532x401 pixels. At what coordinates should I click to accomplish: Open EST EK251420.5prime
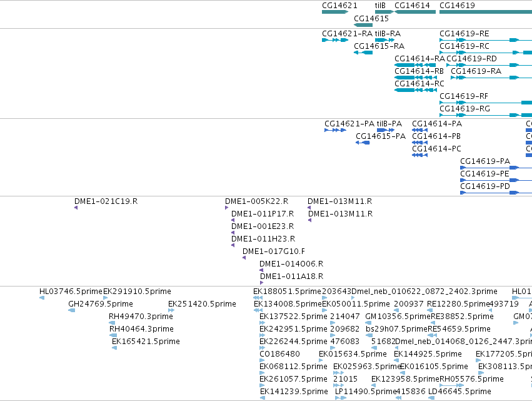click(x=171, y=311)
